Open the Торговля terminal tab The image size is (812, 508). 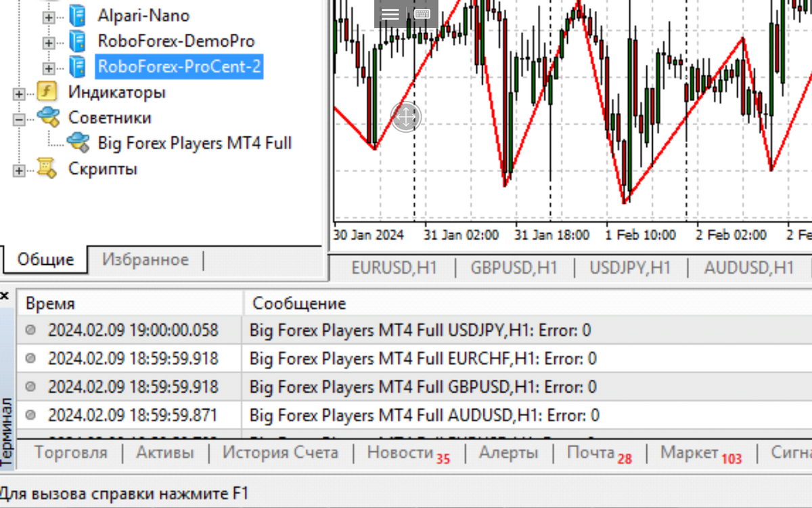tap(70, 452)
